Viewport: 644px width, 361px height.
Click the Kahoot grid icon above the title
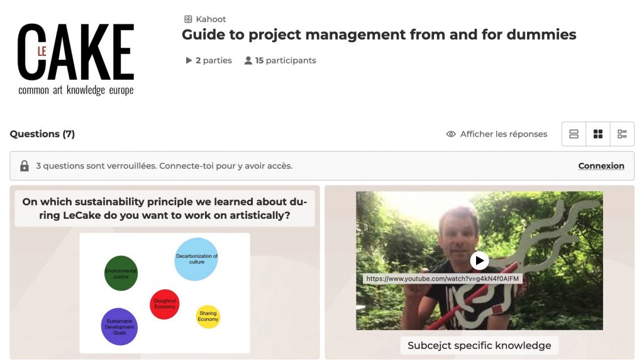(188, 19)
